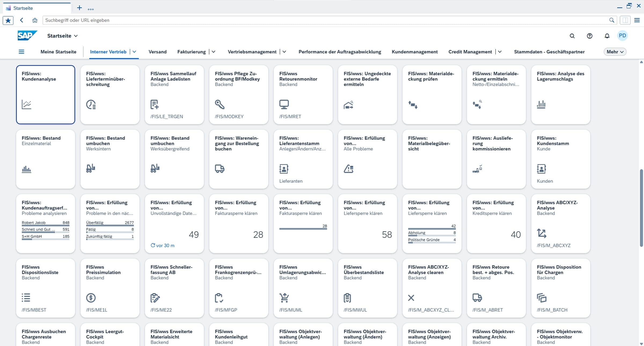Open the help question mark icon
The height and width of the screenshot is (346, 644).
(590, 36)
